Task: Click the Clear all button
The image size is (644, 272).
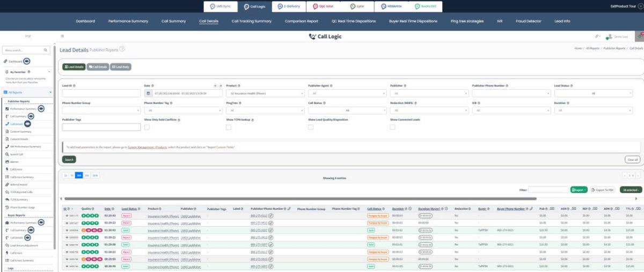Action: click(632, 160)
